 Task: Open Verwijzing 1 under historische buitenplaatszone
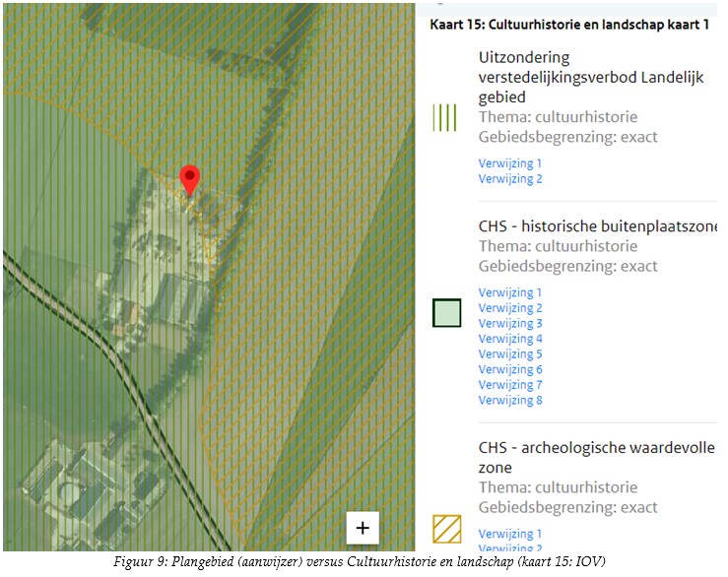click(x=509, y=292)
